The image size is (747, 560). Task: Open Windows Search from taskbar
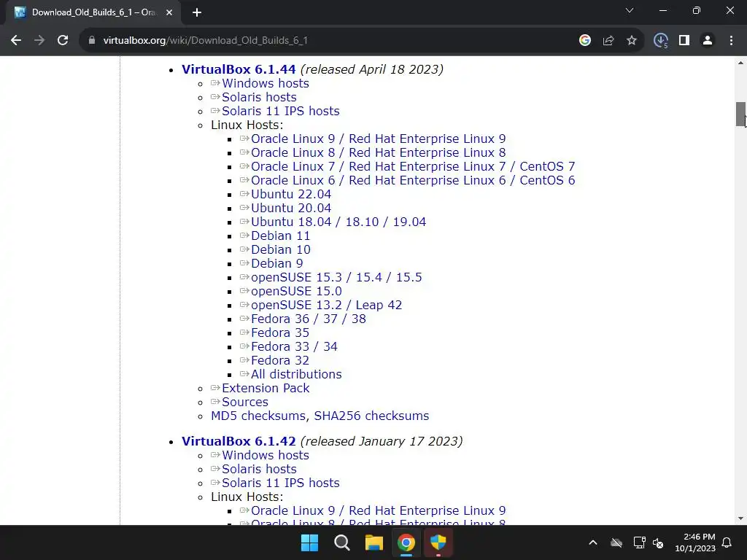click(342, 542)
